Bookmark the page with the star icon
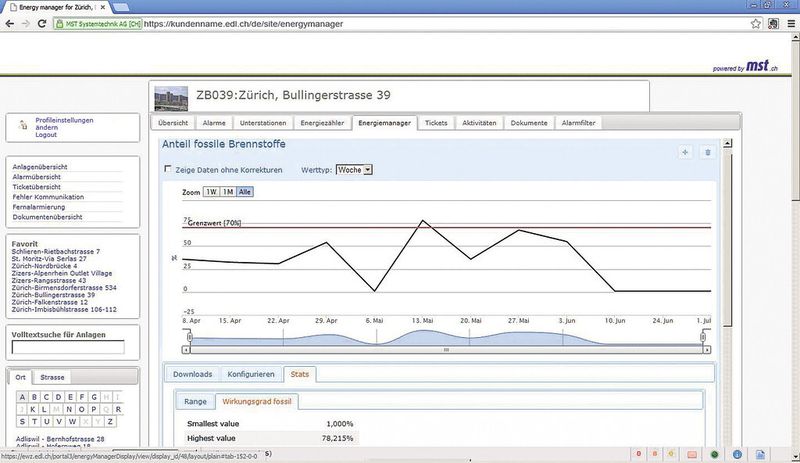 click(756, 23)
